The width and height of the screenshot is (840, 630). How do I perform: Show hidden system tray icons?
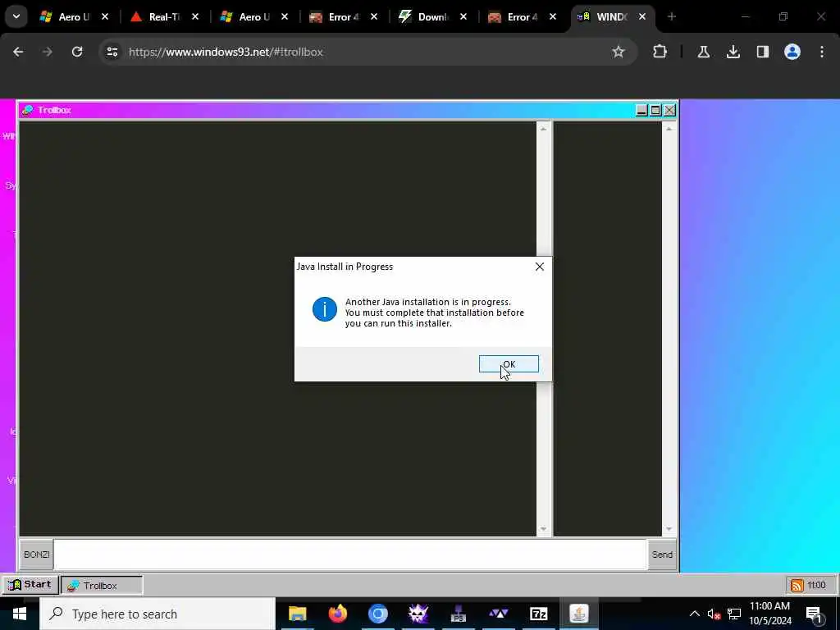694,614
